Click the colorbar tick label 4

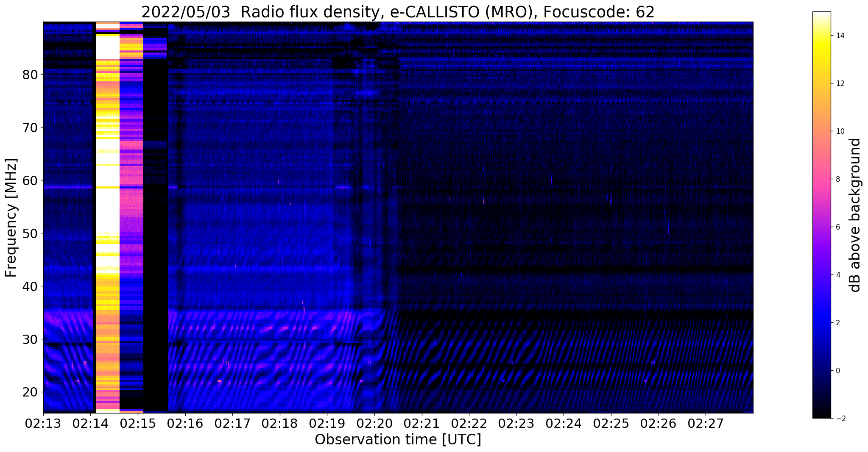coord(837,275)
